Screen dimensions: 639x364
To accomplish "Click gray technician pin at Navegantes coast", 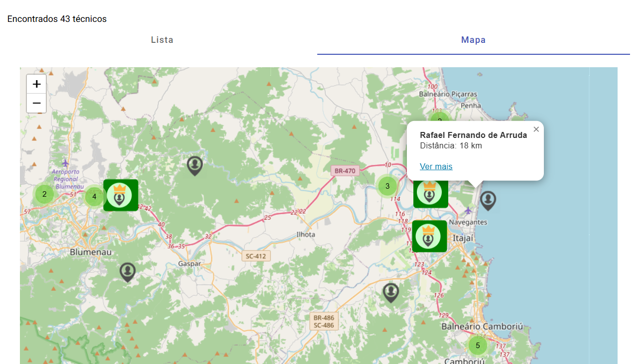I will [488, 201].
